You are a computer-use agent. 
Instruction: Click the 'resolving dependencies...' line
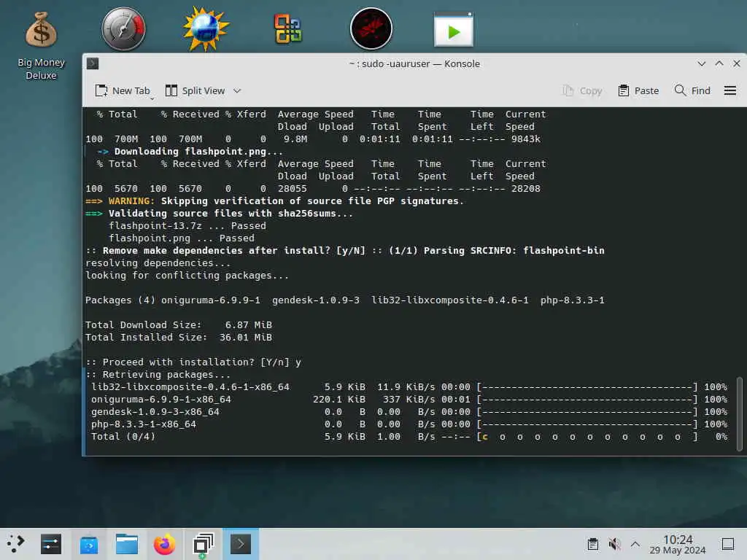click(158, 262)
